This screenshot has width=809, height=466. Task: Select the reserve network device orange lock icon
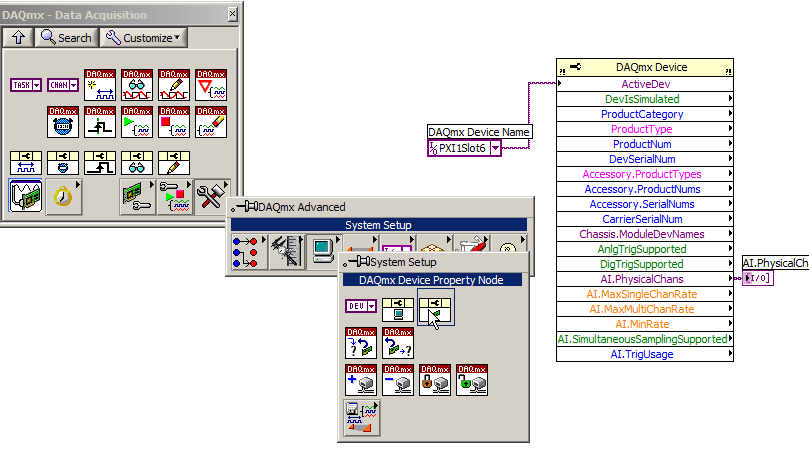point(435,380)
